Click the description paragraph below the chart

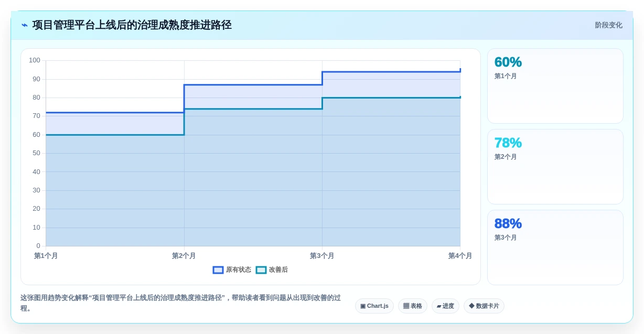tap(181, 303)
